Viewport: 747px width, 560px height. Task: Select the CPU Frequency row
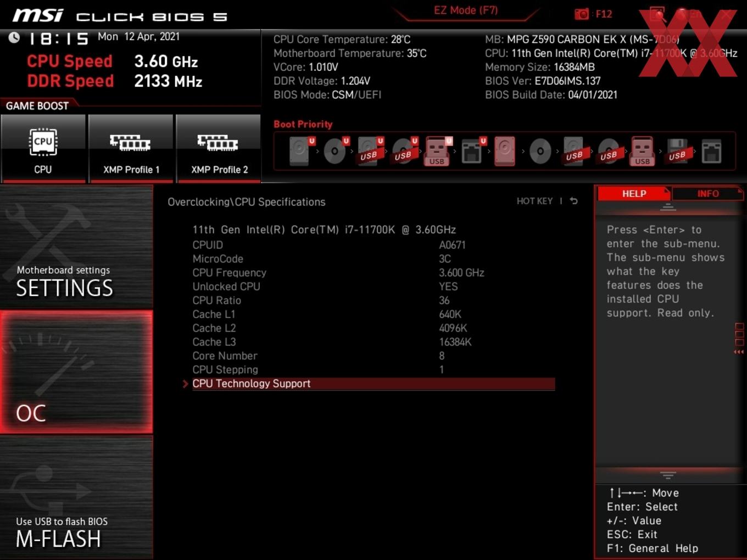click(373, 273)
